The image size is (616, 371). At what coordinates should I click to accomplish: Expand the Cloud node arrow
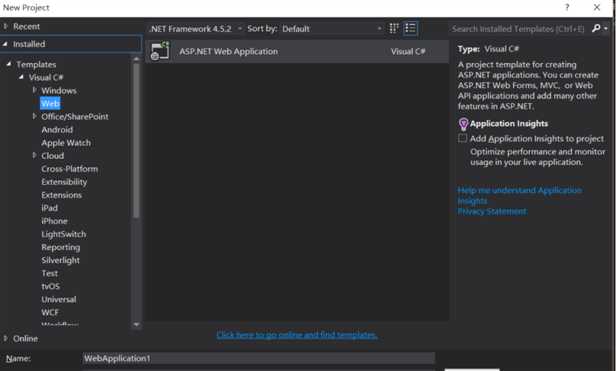tap(34, 155)
